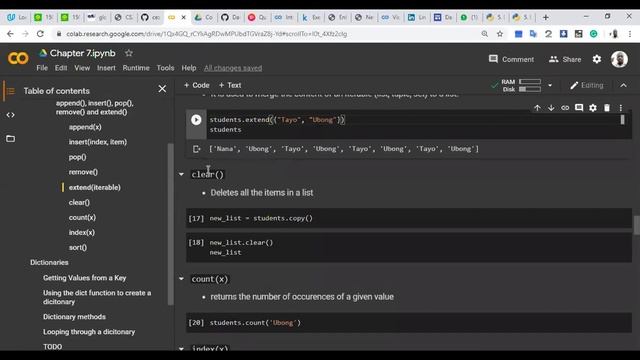The width and height of the screenshot is (640, 360).
Task: Click the browser address bar URL
Action: click(x=207, y=34)
